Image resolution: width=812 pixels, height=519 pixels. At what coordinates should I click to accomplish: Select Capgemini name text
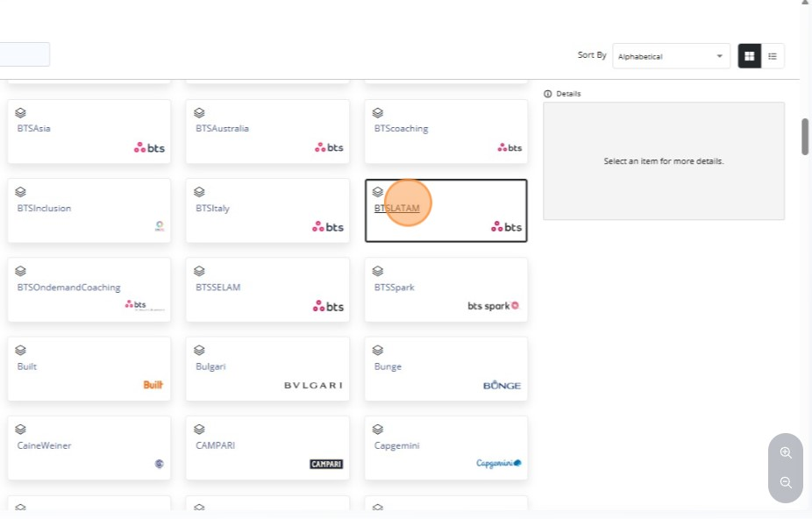396,446
